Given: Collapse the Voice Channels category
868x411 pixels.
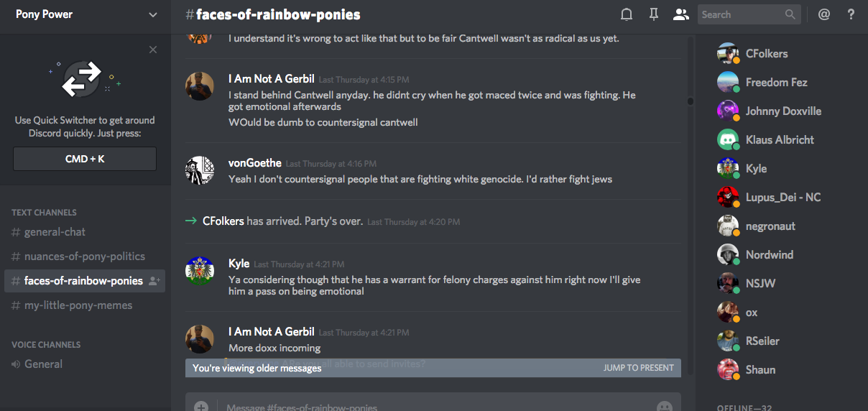Looking at the screenshot, I should click(x=46, y=345).
